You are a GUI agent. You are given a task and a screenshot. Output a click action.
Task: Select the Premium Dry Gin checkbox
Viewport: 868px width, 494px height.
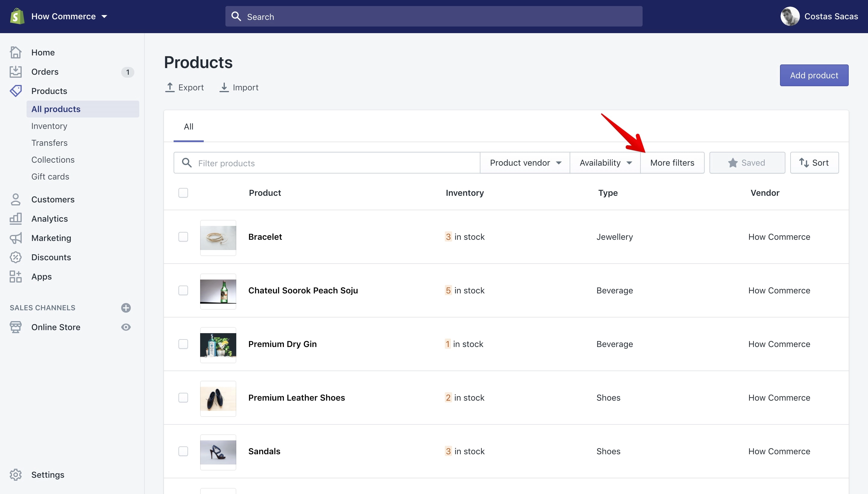[x=183, y=344]
